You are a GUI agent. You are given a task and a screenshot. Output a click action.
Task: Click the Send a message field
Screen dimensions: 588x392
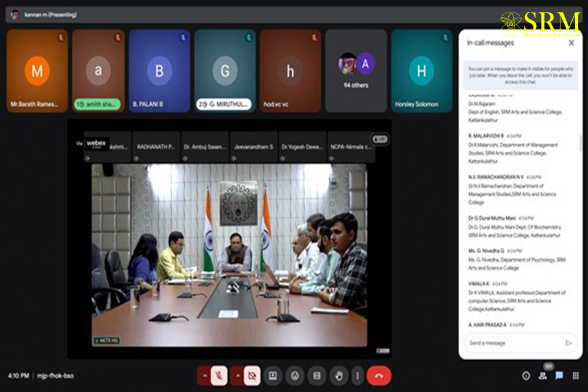pyautogui.click(x=512, y=343)
